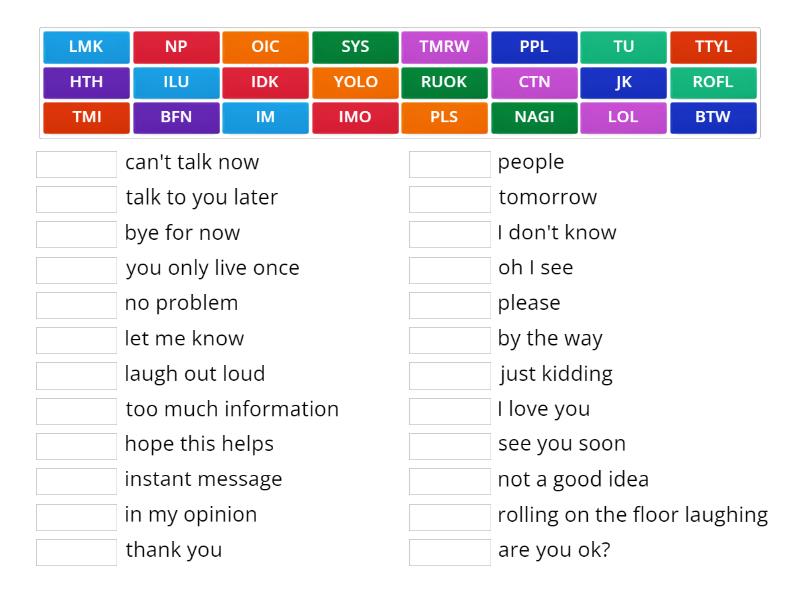Click the IDK tile
Image resolution: width=800 pixels, height=600 pixels.
[x=265, y=82]
